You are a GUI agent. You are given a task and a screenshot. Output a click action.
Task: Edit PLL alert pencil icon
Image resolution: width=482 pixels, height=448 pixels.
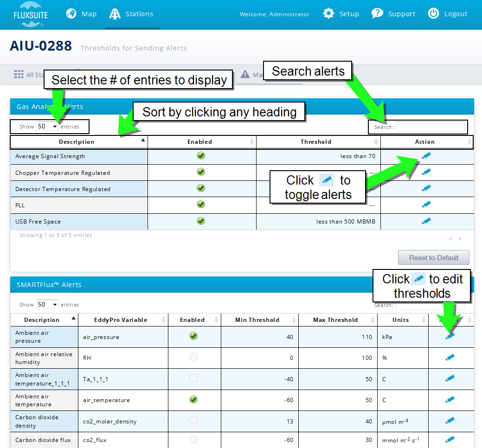(426, 205)
